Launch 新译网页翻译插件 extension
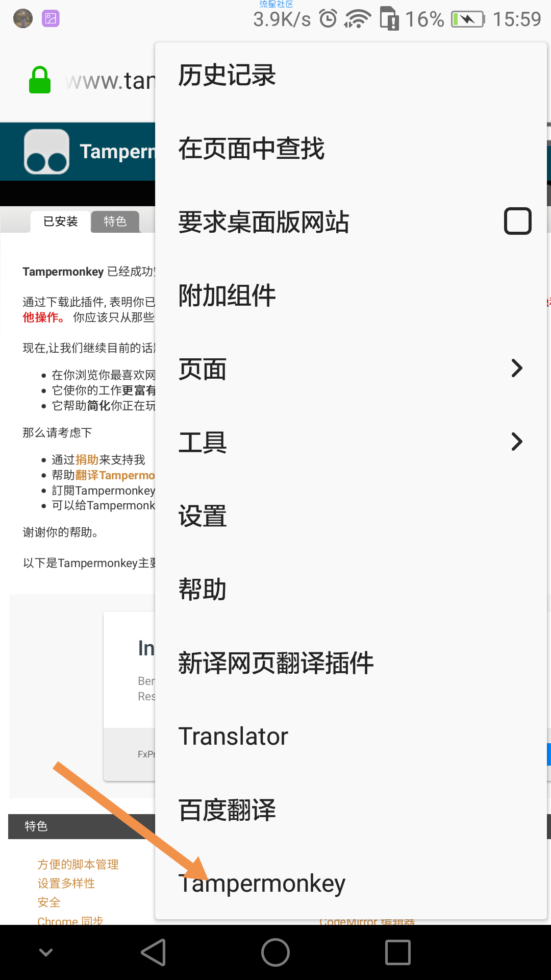The width and height of the screenshot is (551, 980). [351, 663]
